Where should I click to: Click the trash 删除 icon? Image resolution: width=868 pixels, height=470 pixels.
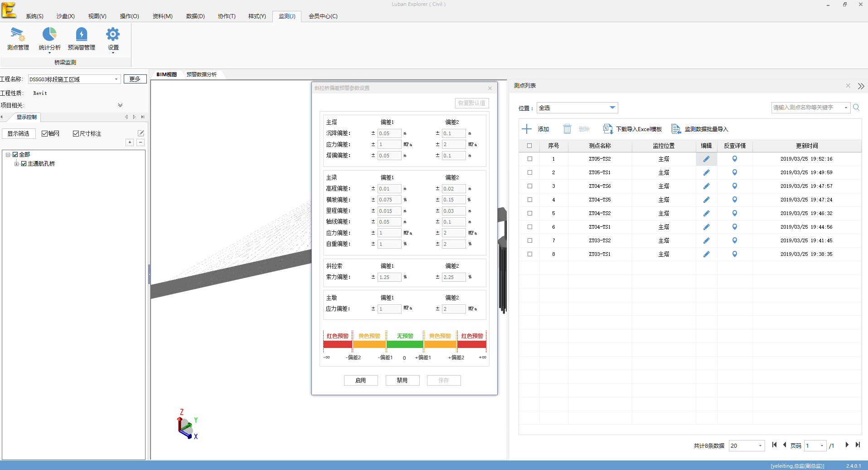(567, 129)
